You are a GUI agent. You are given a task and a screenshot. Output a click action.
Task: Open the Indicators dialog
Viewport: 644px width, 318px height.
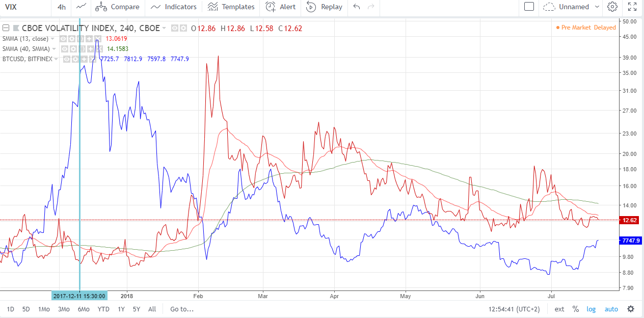click(174, 7)
